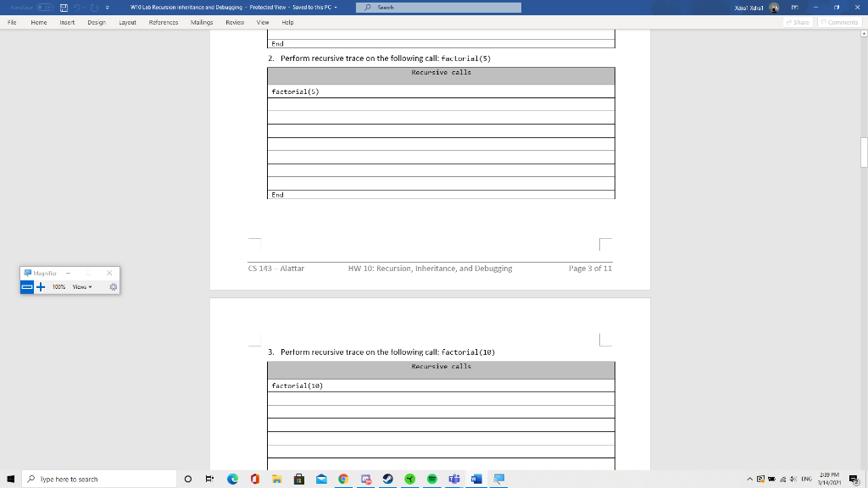Expand the Quick Access Toolbar customization chevron
The image size is (868, 488).
pos(108,7)
